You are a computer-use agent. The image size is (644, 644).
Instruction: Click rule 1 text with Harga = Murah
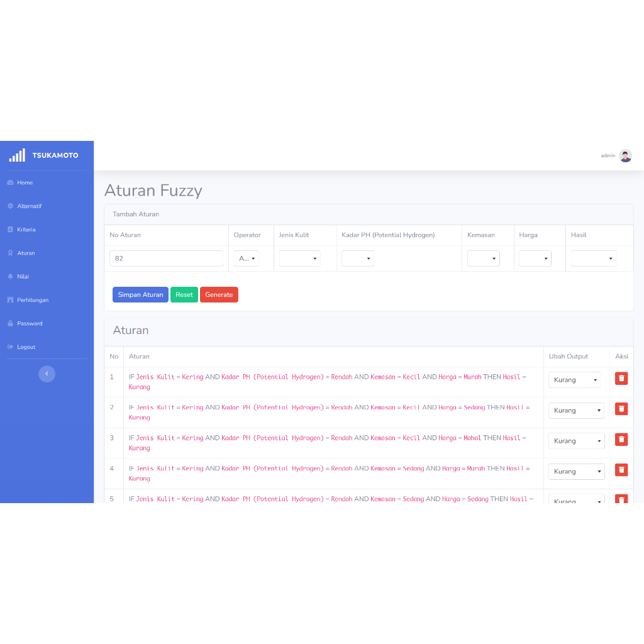coord(327,382)
